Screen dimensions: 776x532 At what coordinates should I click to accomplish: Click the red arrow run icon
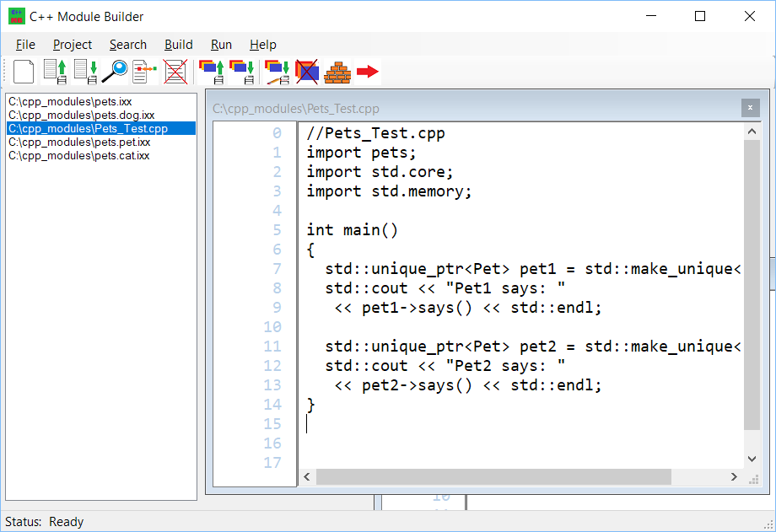point(368,72)
